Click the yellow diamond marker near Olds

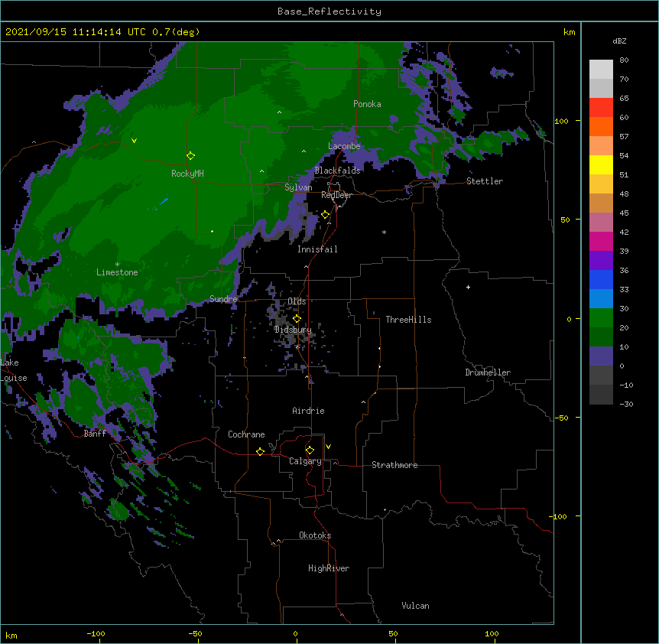(297, 318)
